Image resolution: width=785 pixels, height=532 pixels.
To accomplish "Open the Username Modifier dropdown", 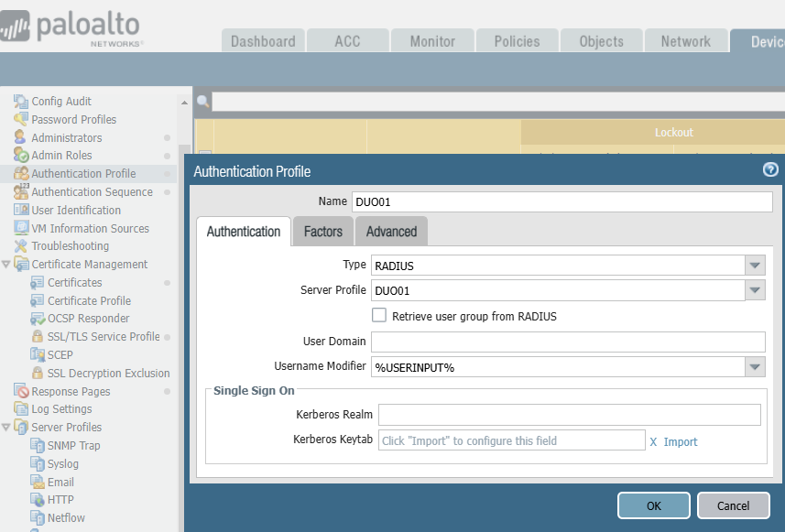I will coord(755,367).
